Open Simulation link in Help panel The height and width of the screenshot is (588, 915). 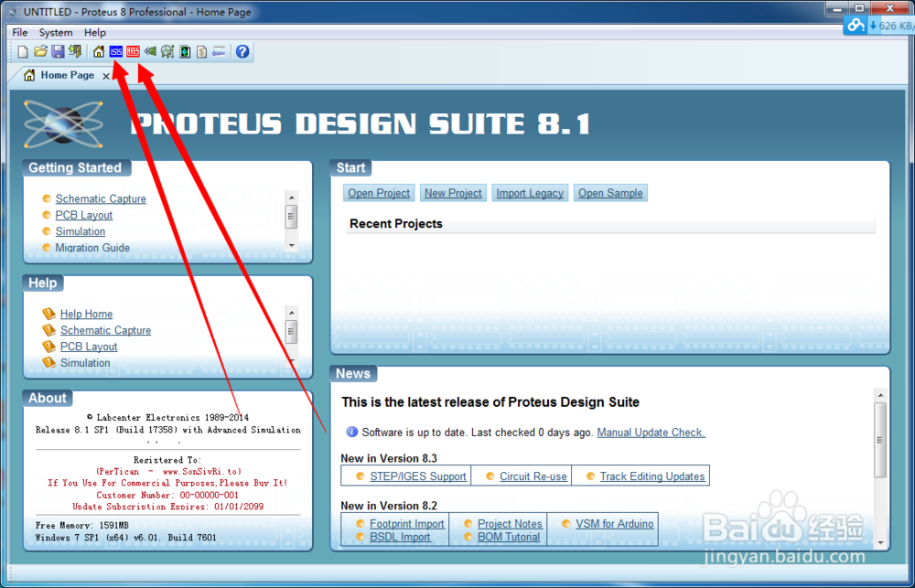point(85,363)
